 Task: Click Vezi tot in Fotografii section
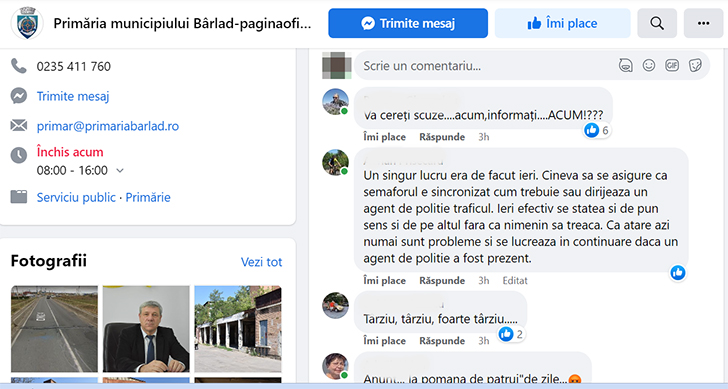point(261,262)
